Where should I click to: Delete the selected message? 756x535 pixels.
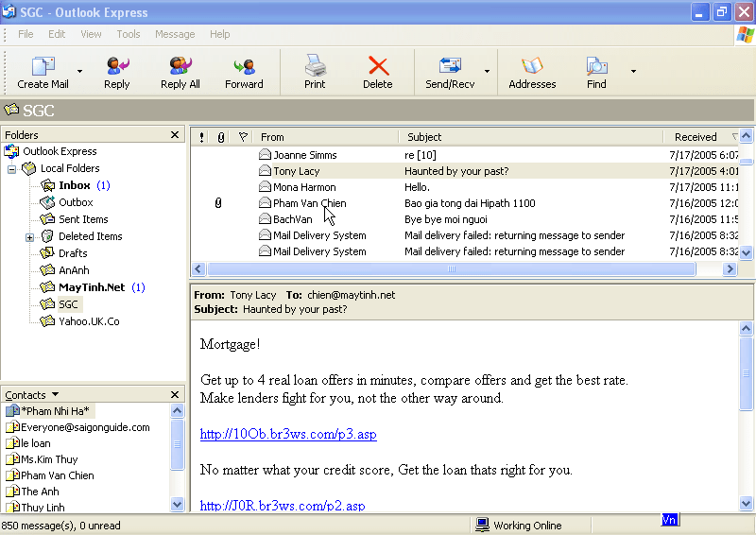click(x=377, y=73)
